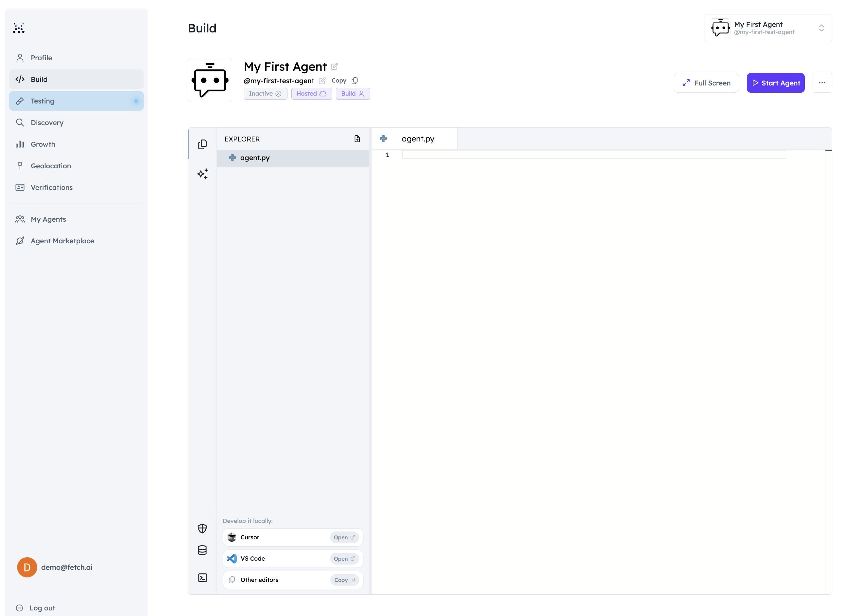Open the AI sparkles assistant panel
The image size is (847, 616).
pos(202,174)
